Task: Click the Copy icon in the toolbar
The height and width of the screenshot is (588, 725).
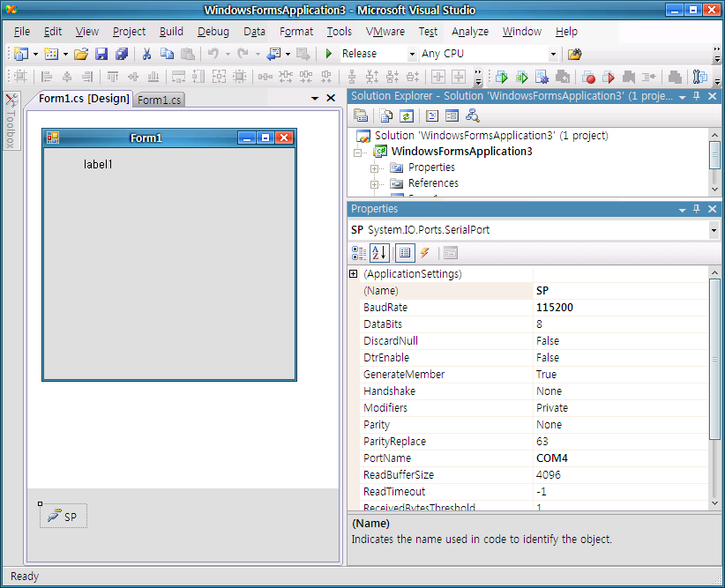Action: click(x=167, y=54)
